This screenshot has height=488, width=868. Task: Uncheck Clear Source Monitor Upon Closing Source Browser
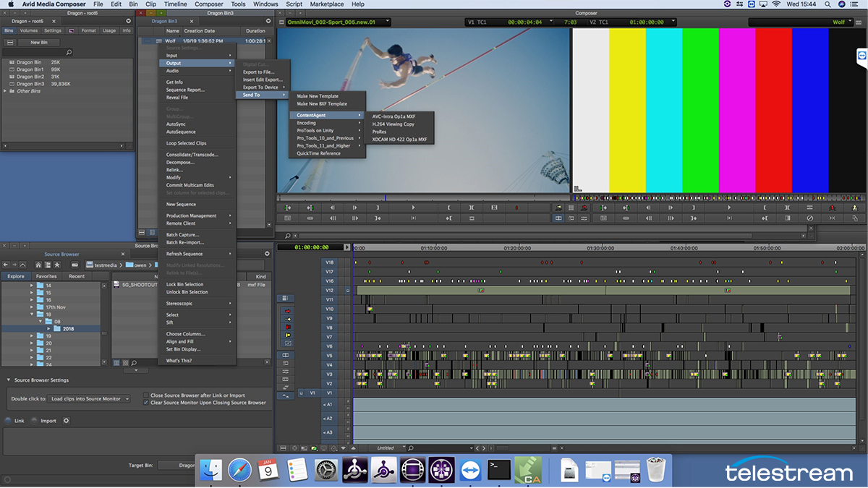coord(146,403)
